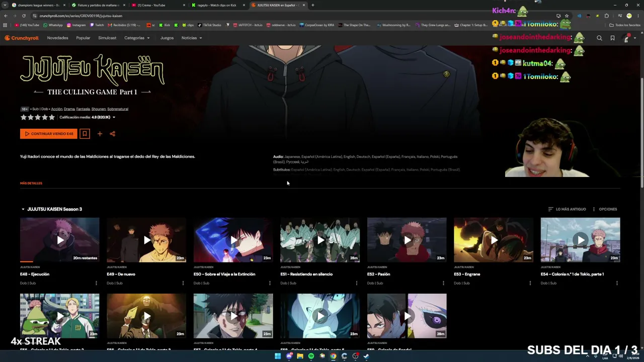The height and width of the screenshot is (362, 644).
Task: Open the Novedades menu item
Action: 57,38
